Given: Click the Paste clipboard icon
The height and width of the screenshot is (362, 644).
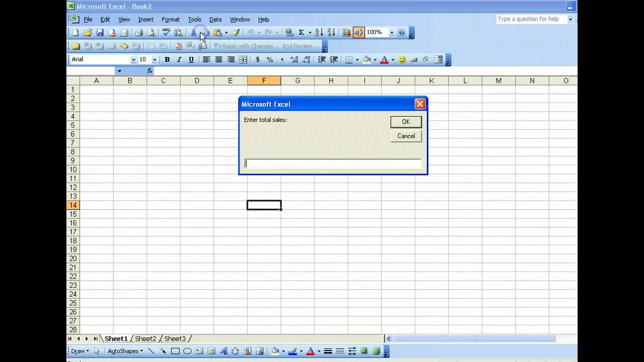Looking at the screenshot, I should (x=217, y=33).
